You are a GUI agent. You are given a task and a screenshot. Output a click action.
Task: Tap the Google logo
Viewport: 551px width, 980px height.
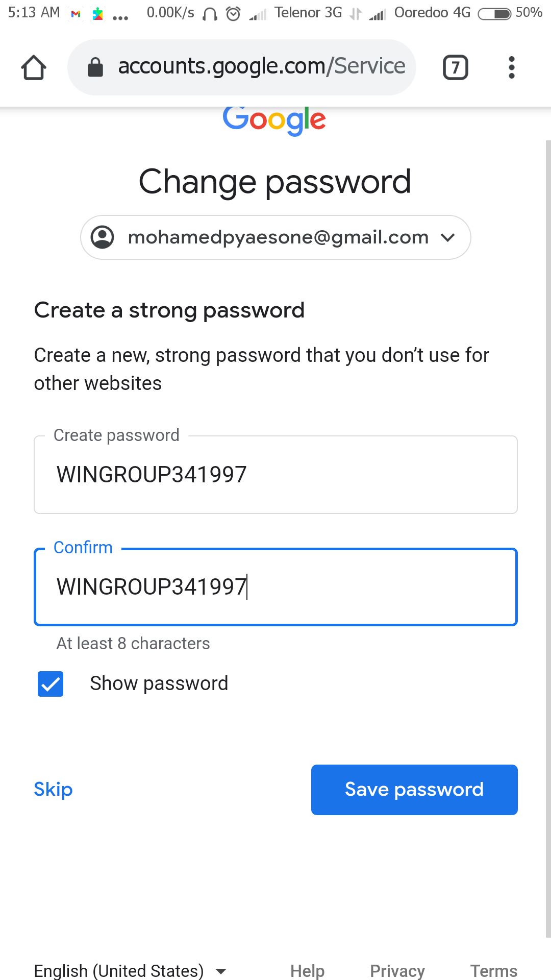[274, 120]
